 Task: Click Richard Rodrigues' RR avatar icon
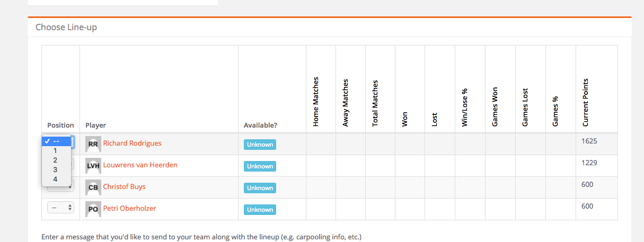pos(93,144)
